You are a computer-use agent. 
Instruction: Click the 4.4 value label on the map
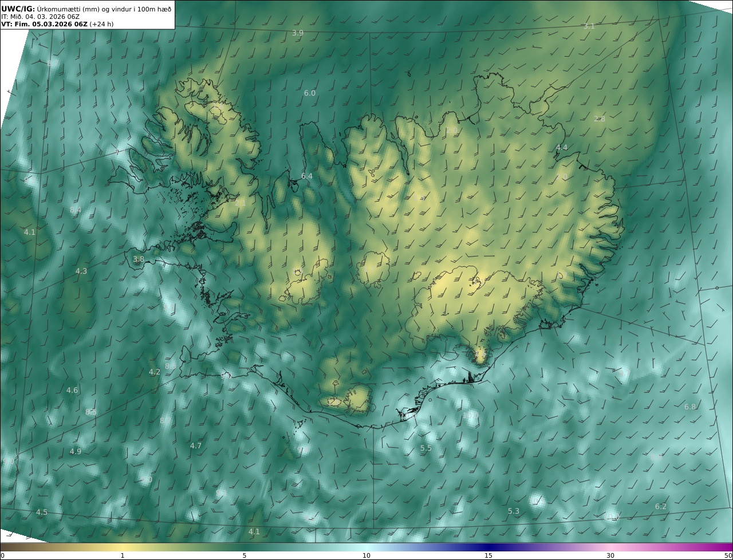coord(562,148)
